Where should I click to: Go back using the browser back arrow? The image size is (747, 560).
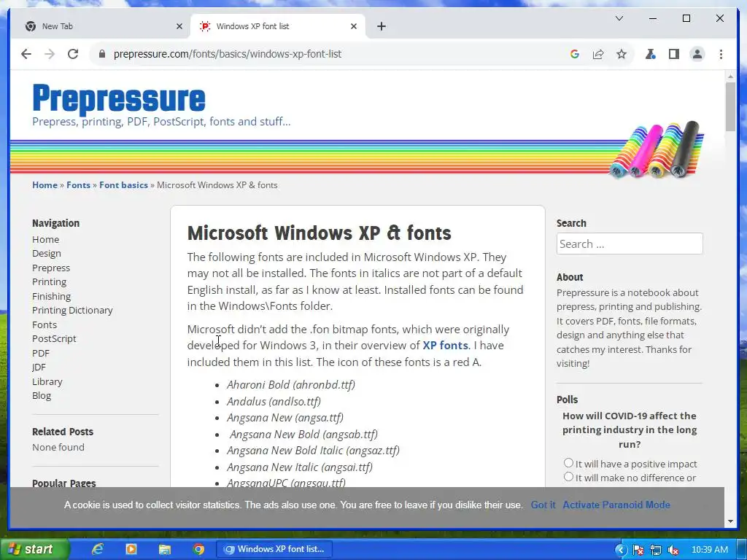click(x=26, y=54)
